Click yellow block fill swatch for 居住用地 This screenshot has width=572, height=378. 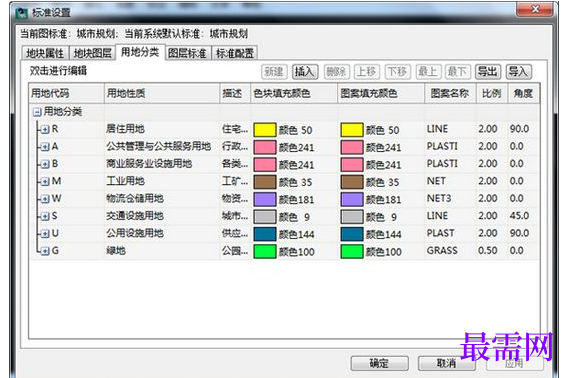(265, 130)
